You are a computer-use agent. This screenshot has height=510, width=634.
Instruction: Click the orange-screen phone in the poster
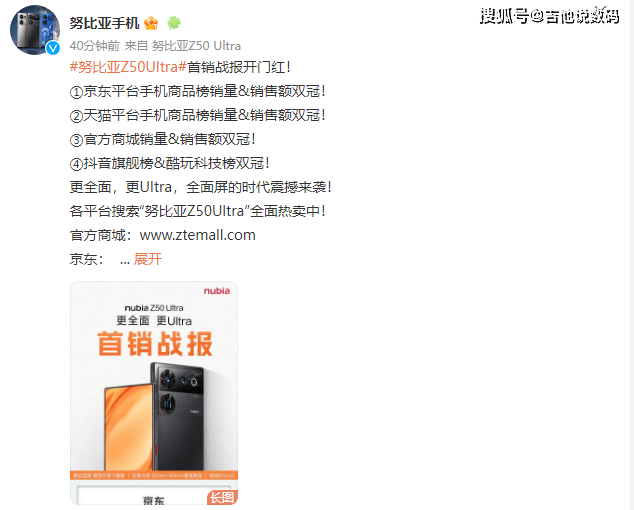pos(129,428)
